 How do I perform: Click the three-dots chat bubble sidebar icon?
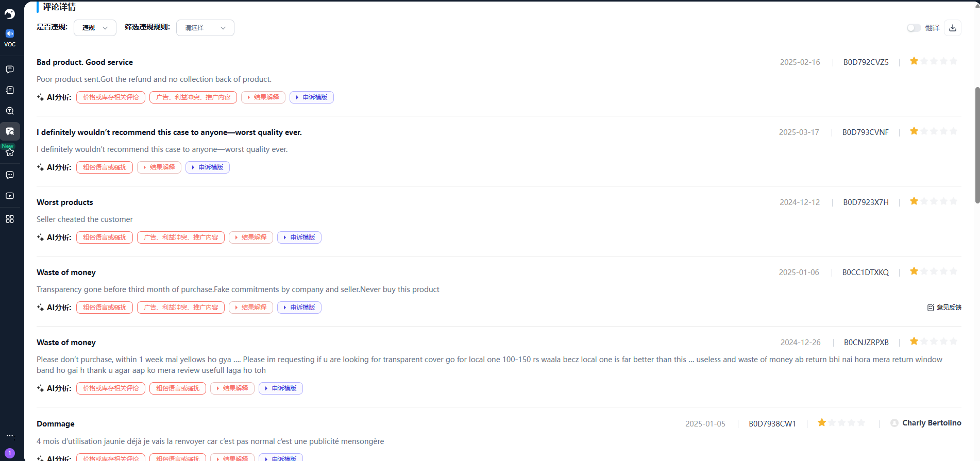point(10,175)
